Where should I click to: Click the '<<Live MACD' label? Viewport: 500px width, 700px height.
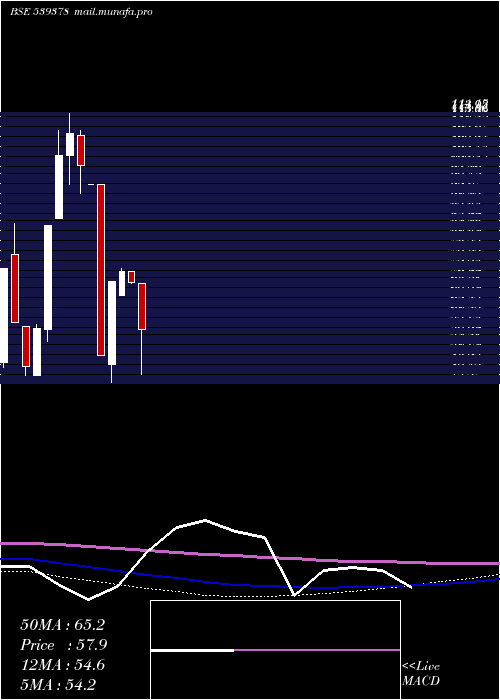coord(421,673)
